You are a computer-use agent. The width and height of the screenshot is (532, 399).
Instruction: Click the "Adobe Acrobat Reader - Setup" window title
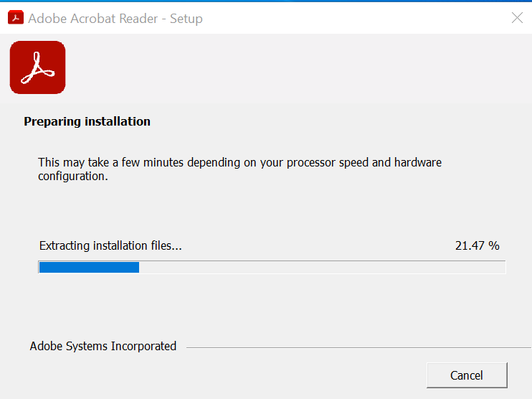115,18
